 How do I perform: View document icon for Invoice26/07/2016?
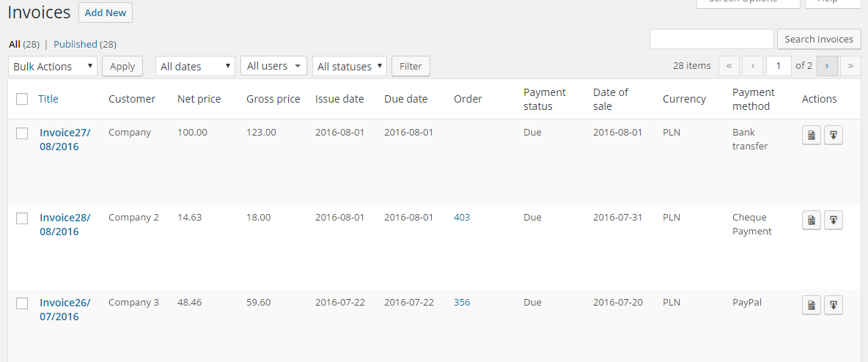pos(811,305)
